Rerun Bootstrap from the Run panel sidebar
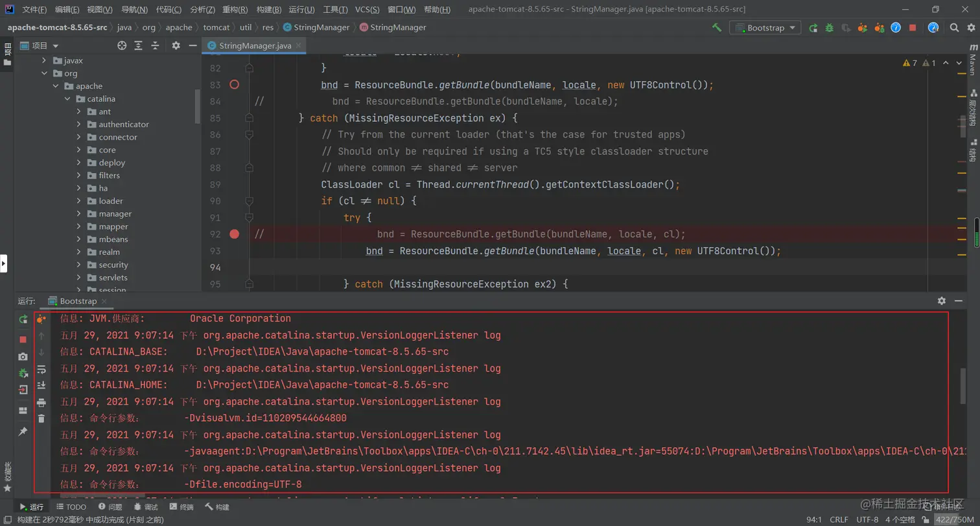 point(23,319)
